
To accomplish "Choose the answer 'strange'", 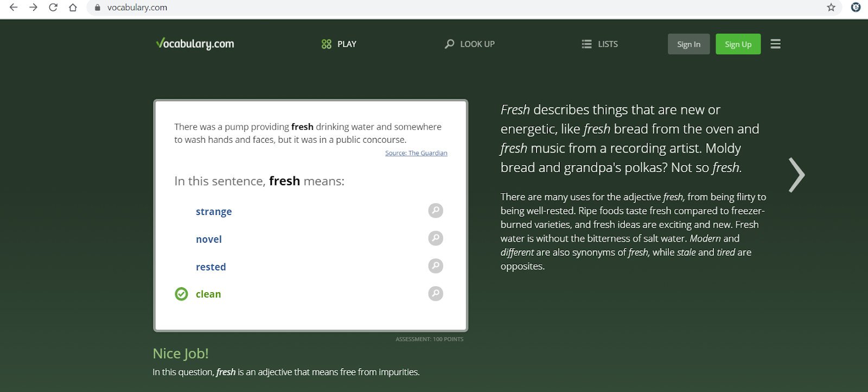I will coord(214,212).
